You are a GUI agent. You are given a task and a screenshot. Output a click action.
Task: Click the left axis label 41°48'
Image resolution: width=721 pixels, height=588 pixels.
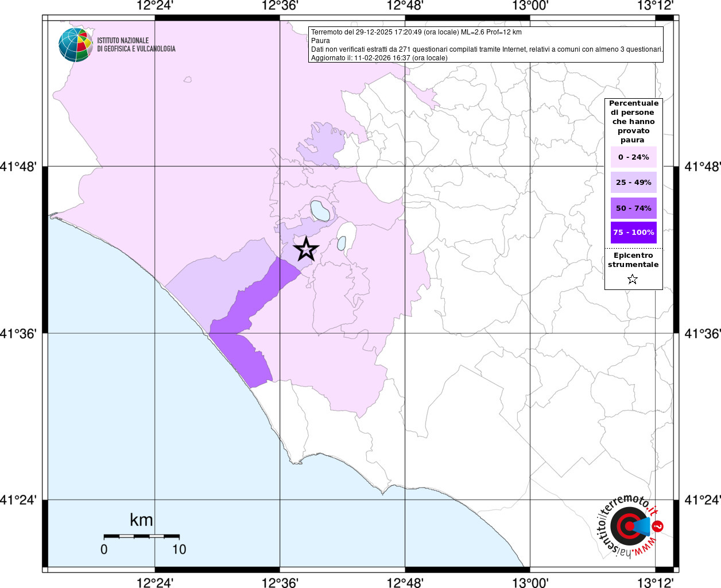click(x=18, y=167)
